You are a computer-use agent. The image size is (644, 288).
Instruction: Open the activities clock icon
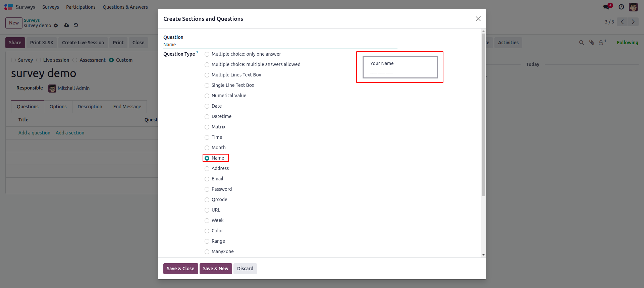[621, 7]
